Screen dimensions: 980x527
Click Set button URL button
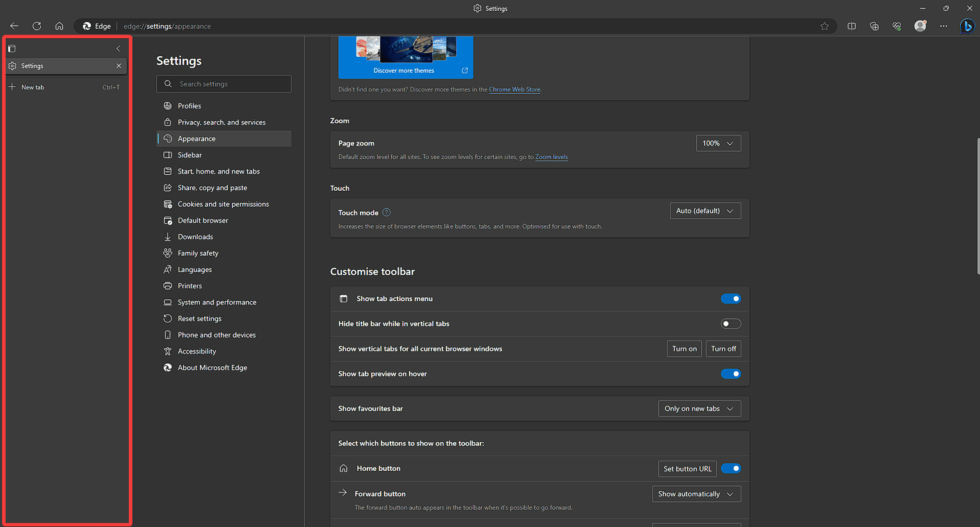[x=687, y=469]
